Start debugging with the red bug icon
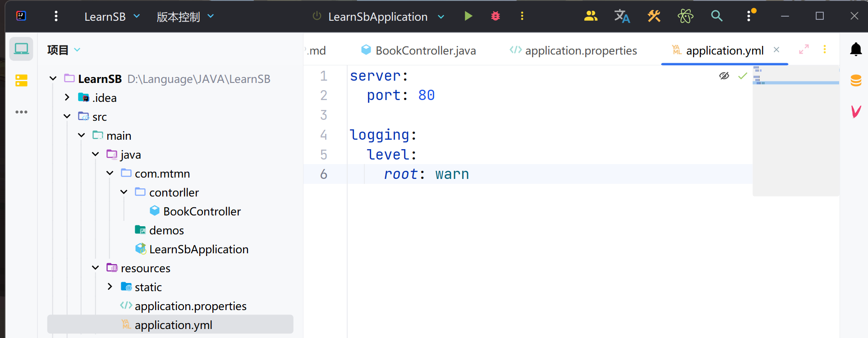868x338 pixels. (495, 16)
